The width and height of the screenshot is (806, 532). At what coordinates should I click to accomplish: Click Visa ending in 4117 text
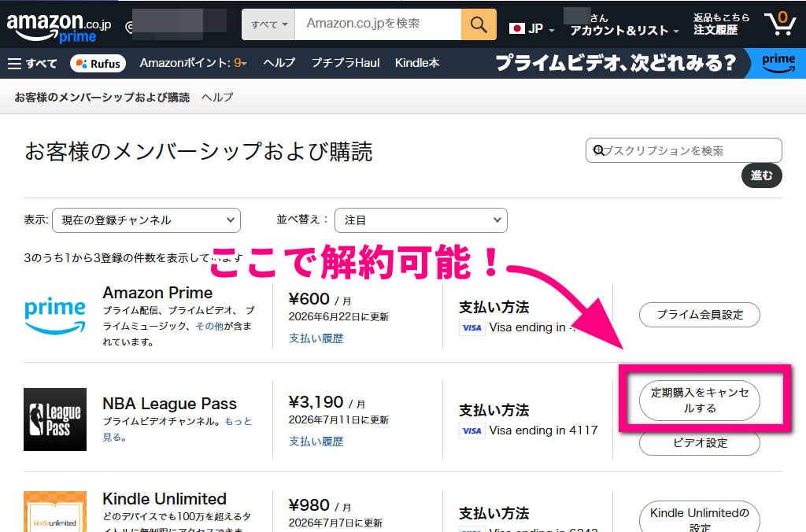point(543,430)
